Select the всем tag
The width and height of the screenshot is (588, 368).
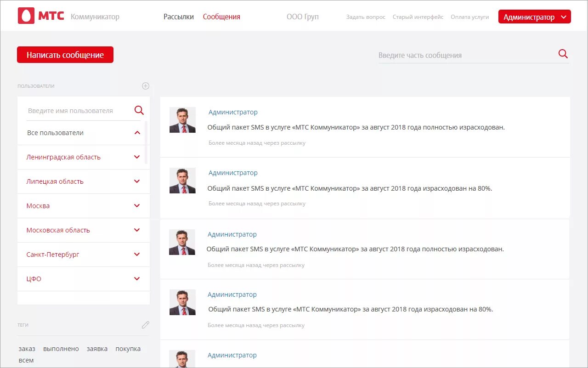26,360
